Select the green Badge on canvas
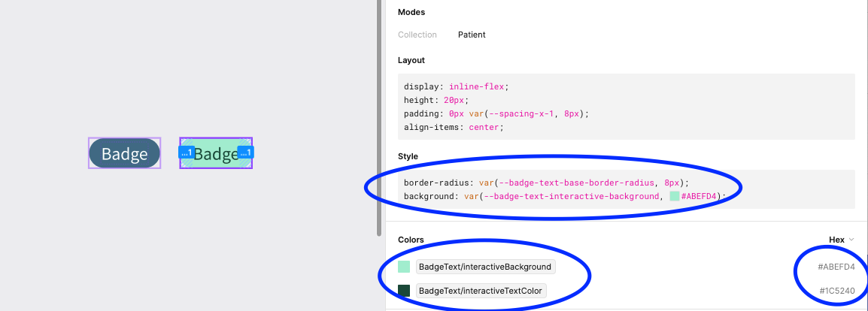Screen dimensions: 868x311 pos(216,153)
